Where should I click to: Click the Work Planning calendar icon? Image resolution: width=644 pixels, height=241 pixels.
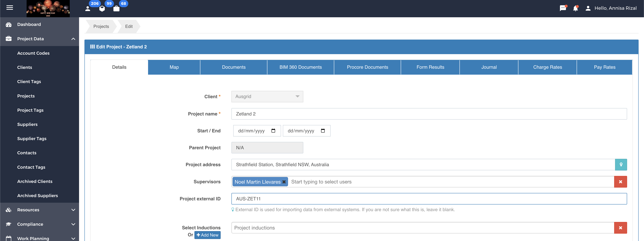tap(9, 238)
